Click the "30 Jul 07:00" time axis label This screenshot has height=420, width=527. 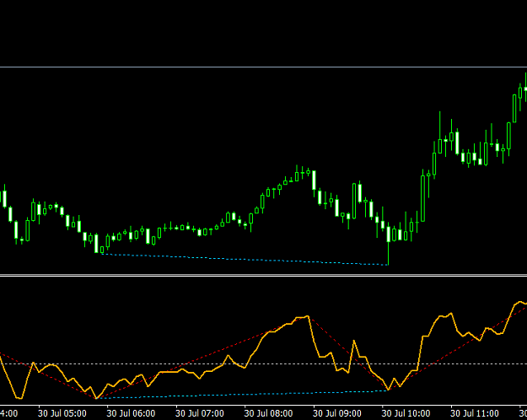point(200,413)
